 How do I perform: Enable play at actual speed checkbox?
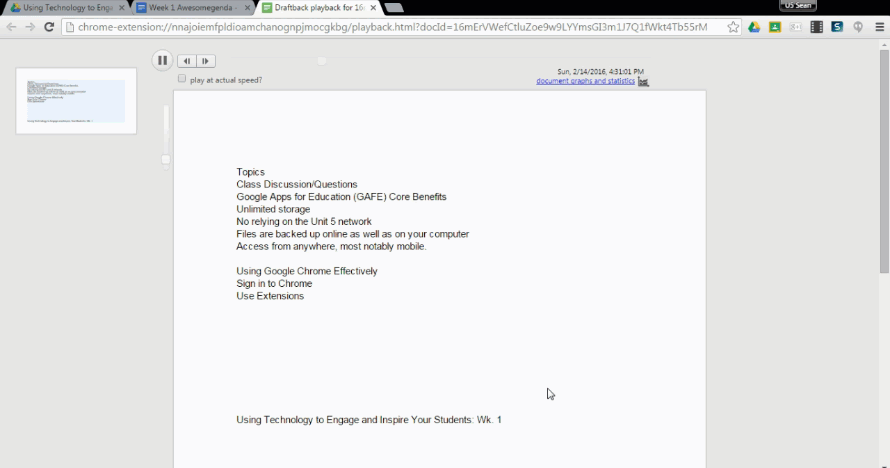182,79
